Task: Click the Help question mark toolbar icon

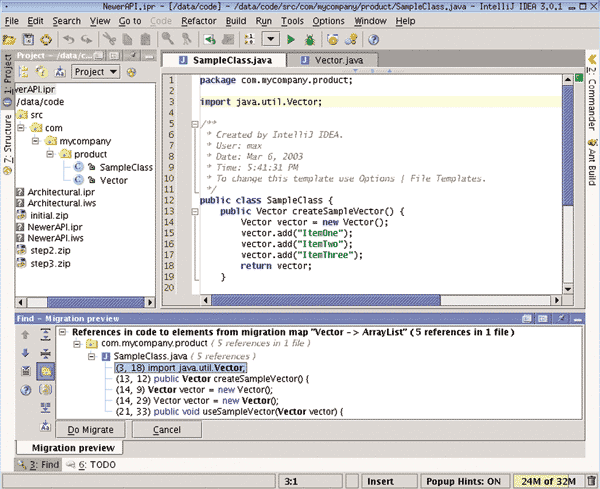Action: [x=373, y=40]
